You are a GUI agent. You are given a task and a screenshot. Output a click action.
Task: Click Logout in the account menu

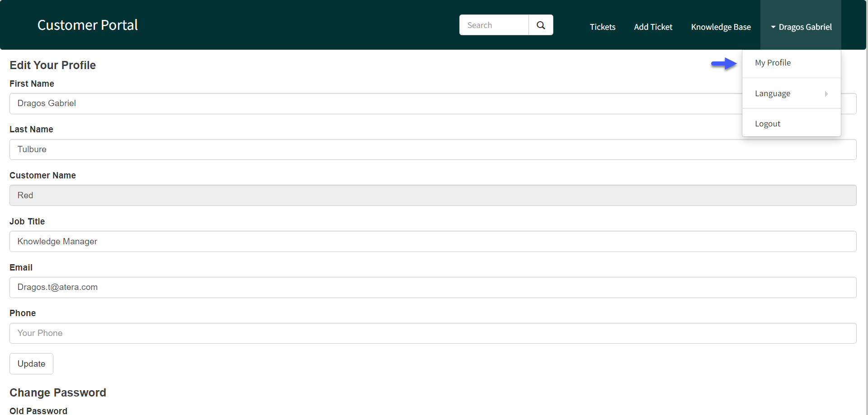[767, 123]
